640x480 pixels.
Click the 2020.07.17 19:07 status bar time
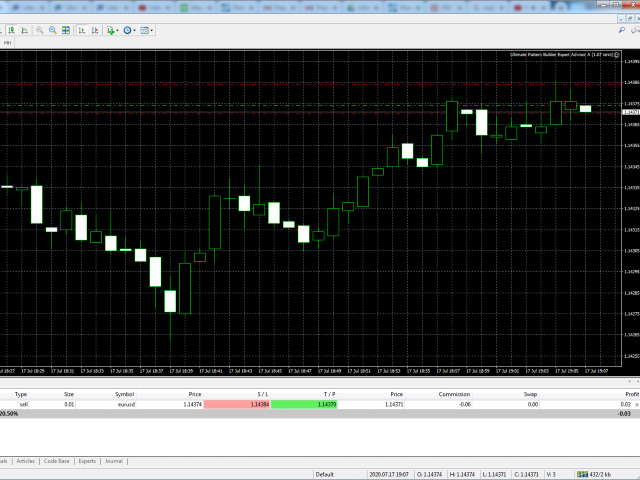pyautogui.click(x=389, y=474)
